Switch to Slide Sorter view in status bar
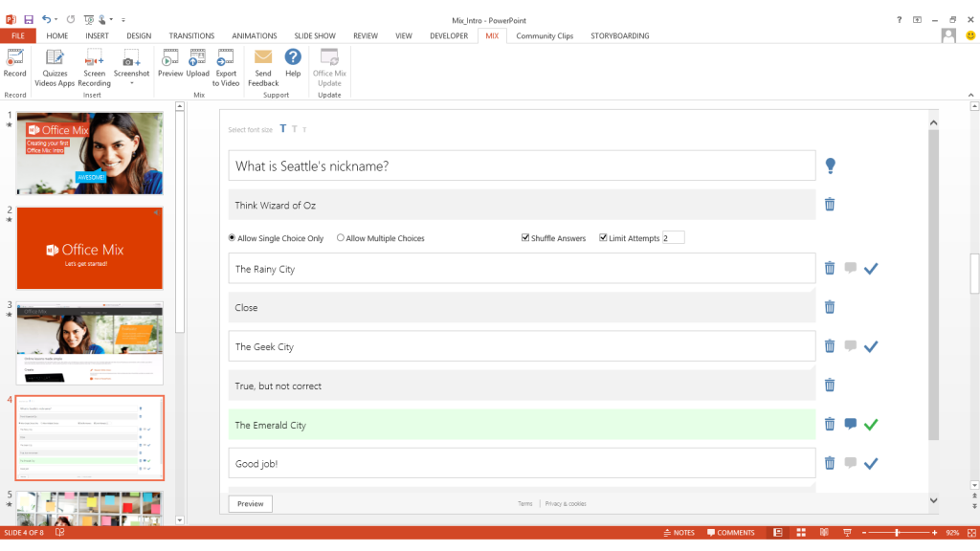The image size is (980, 551). pos(800,532)
